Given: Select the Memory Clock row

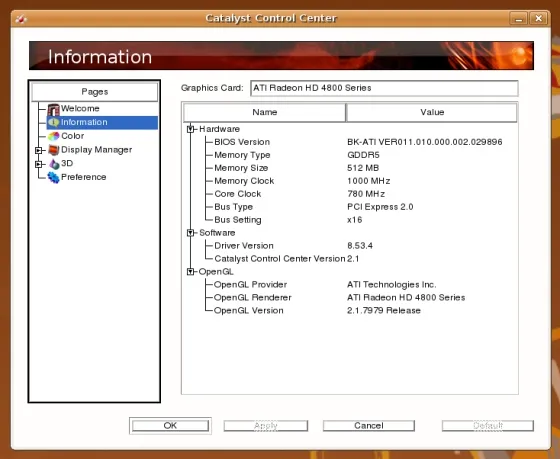Looking at the screenshot, I should [244, 181].
